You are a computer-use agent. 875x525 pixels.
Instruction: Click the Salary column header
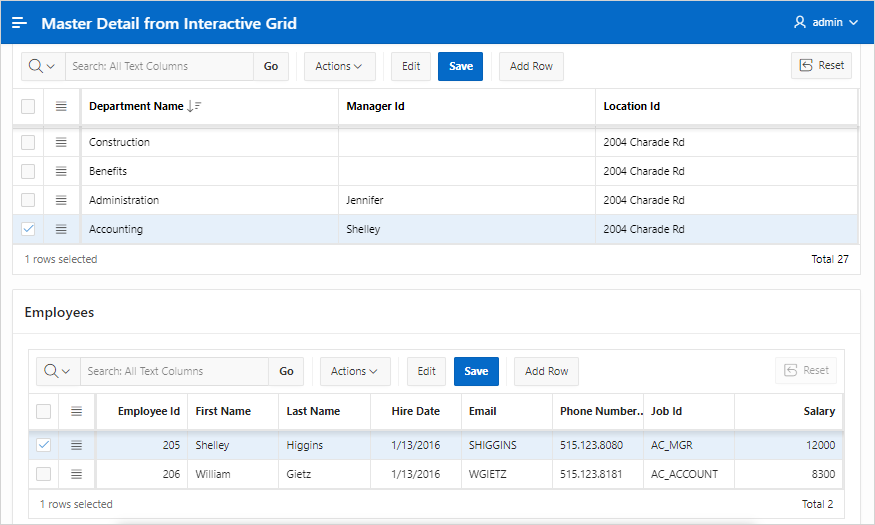pos(818,411)
